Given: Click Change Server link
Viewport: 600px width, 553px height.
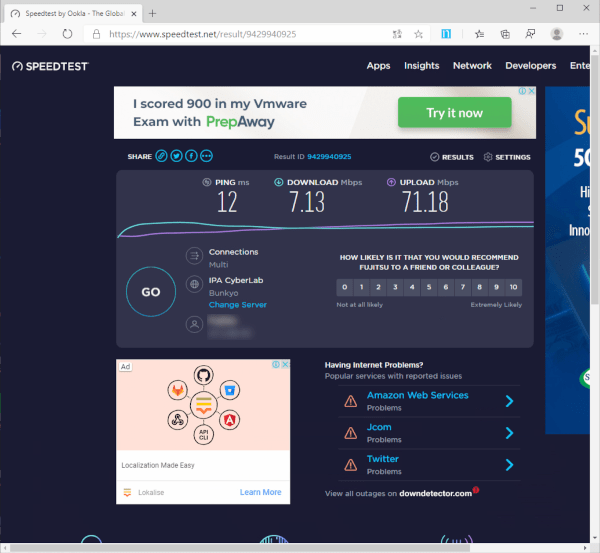Looking at the screenshot, I should pos(238,305).
